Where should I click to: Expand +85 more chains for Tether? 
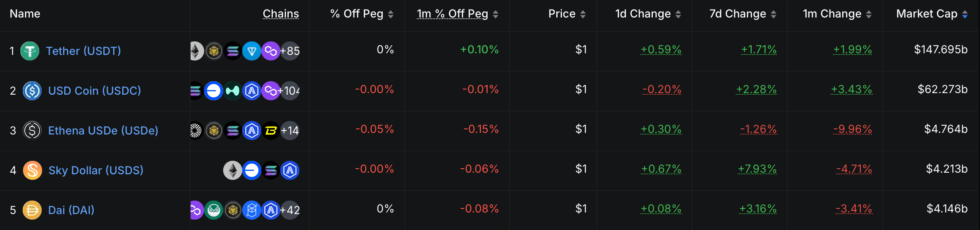pos(290,51)
